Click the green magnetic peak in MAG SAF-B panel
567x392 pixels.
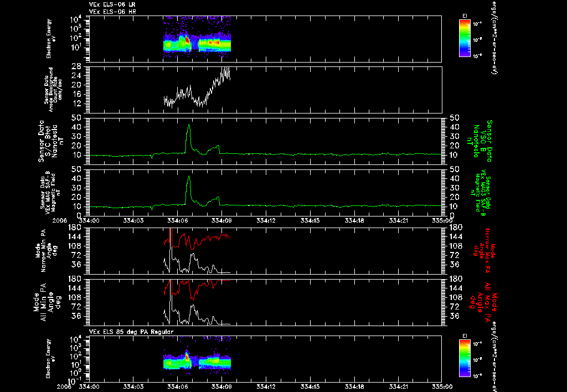tap(189, 178)
